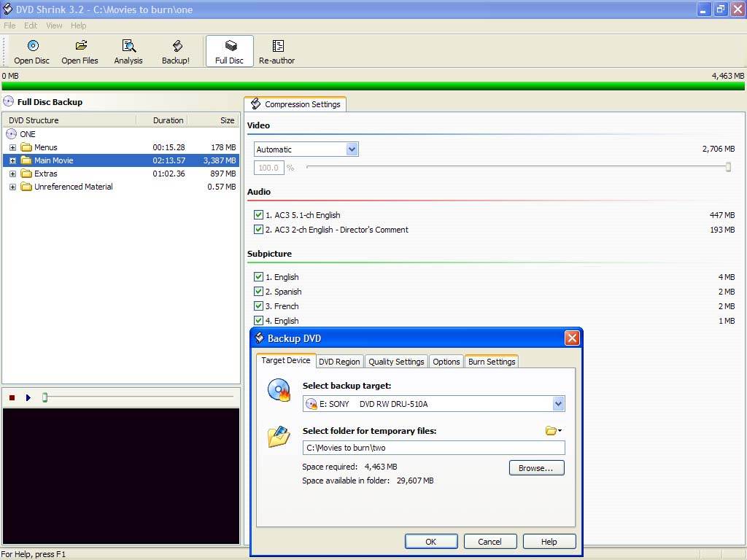Open the Edit menu
The width and height of the screenshot is (747, 560).
(x=31, y=26)
